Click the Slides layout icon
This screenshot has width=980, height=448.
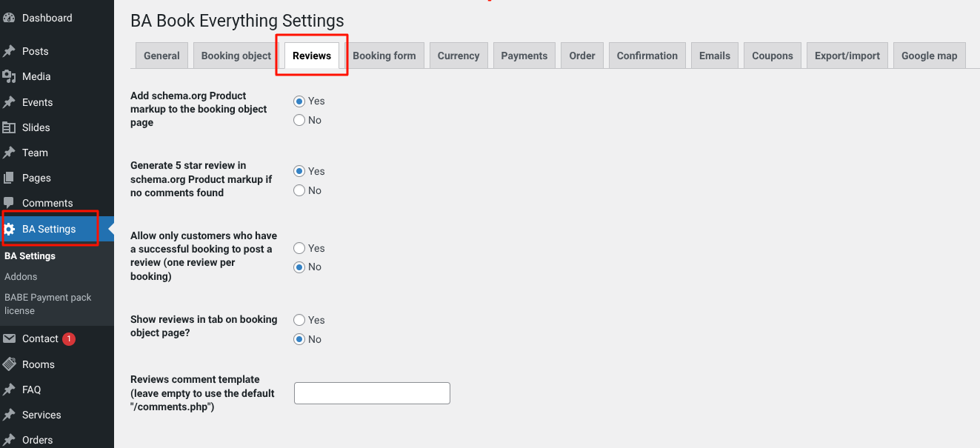pos(9,127)
